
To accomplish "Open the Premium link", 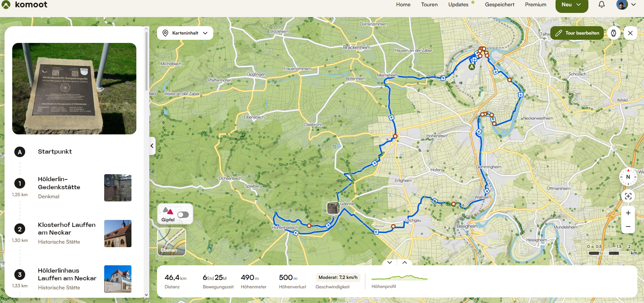I will click(x=536, y=5).
